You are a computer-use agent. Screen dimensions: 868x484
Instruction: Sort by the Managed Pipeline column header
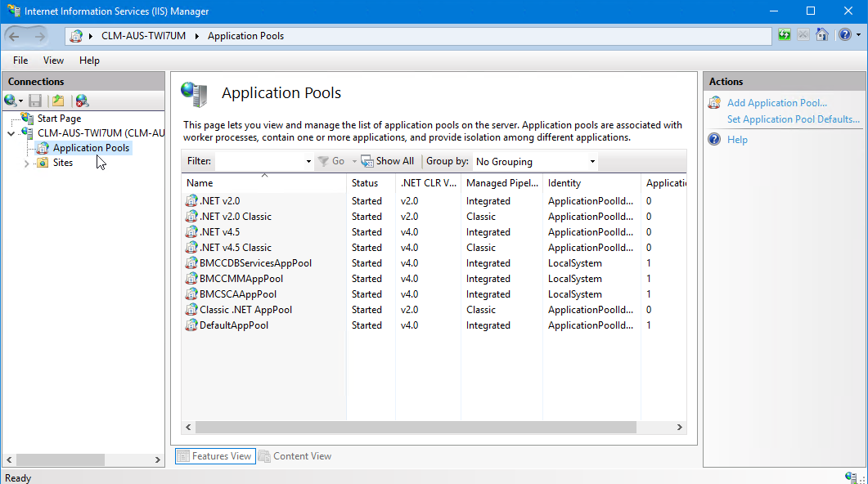point(501,183)
